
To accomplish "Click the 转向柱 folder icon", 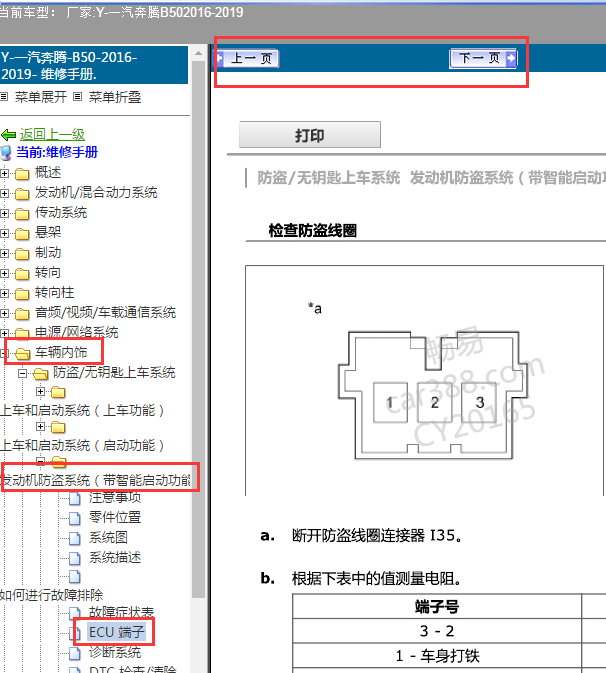I will click(22, 294).
